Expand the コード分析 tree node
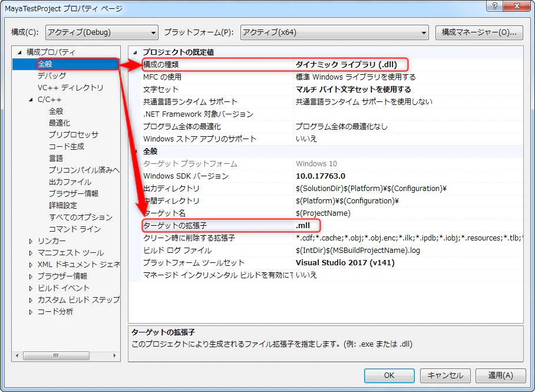Screen dimensions: 535x392 point(31,312)
